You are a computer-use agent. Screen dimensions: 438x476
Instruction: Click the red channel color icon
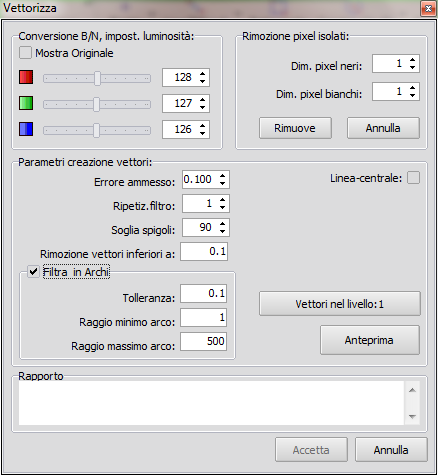pos(26,77)
